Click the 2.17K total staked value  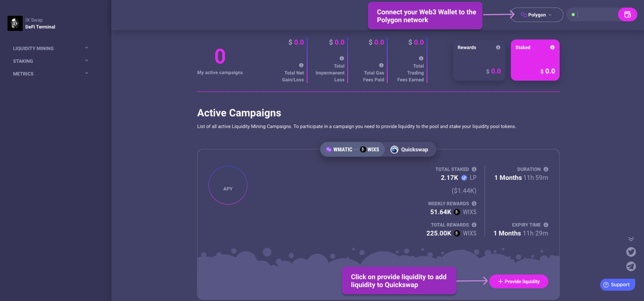pyautogui.click(x=449, y=178)
